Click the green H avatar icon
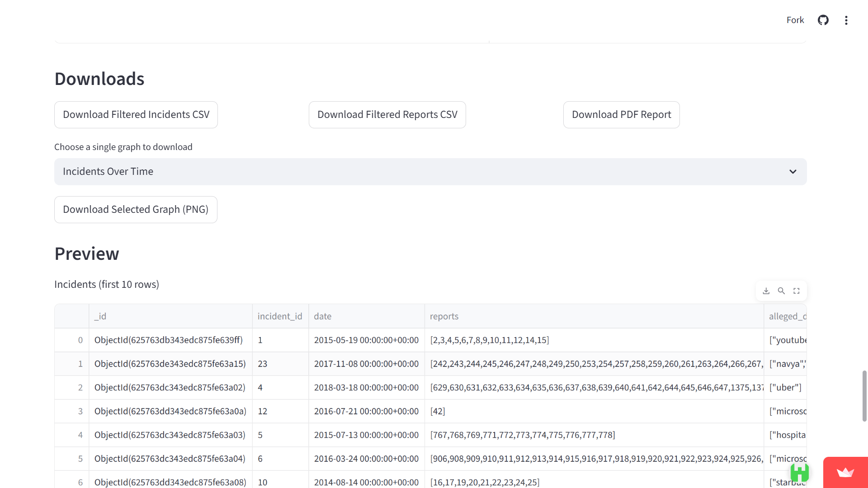The image size is (868, 488). point(799,473)
